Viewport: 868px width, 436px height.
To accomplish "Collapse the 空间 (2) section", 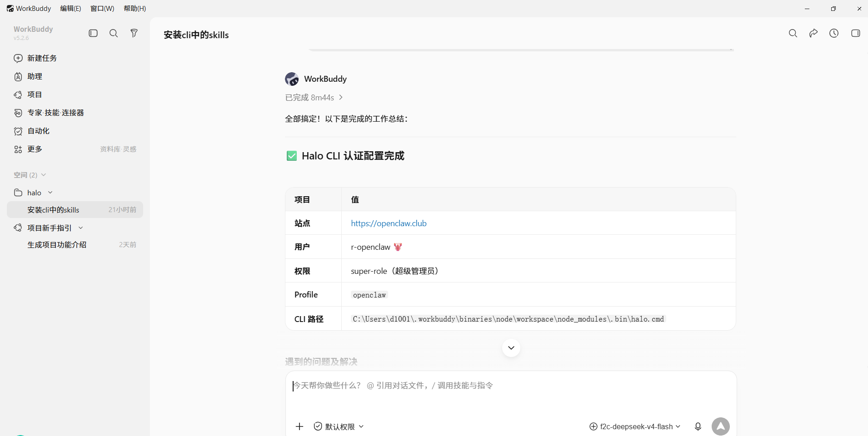I will tap(44, 175).
